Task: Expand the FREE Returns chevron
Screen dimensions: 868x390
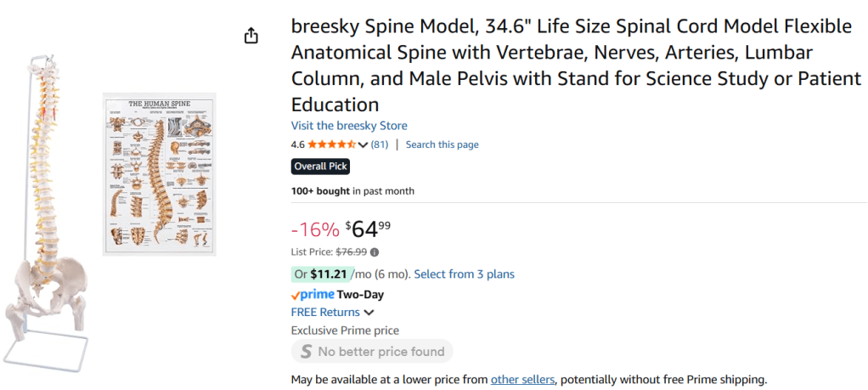Action: point(369,313)
